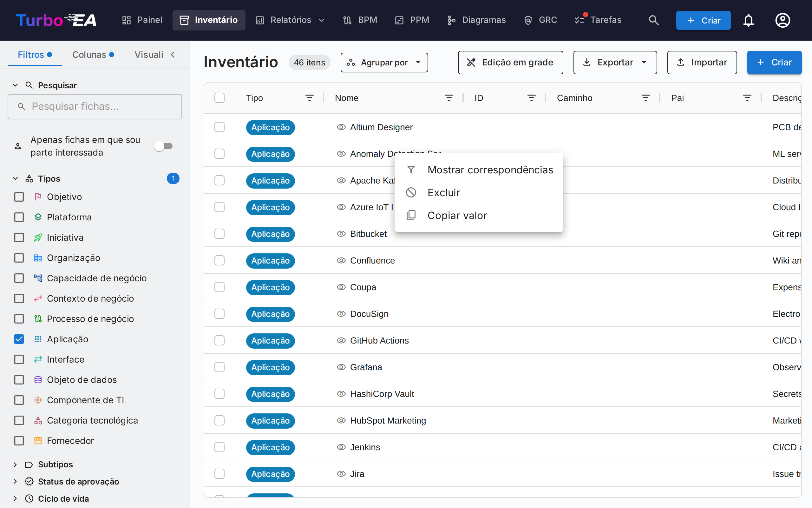Image resolution: width=812 pixels, height=508 pixels.
Task: Choose Copiar valor from the context menu
Action: 479,215
